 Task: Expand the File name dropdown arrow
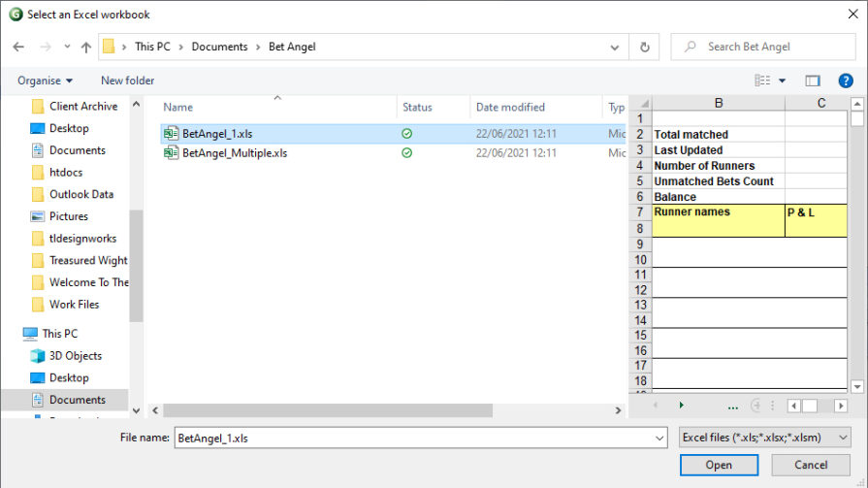659,439
